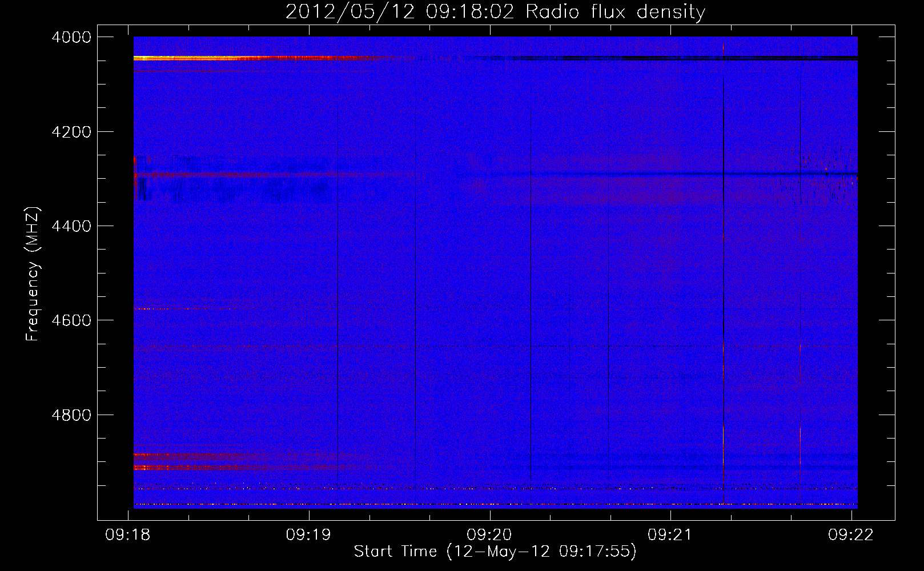Click the 4600 frequency tick label
This screenshot has height=571, width=924.
click(x=71, y=320)
